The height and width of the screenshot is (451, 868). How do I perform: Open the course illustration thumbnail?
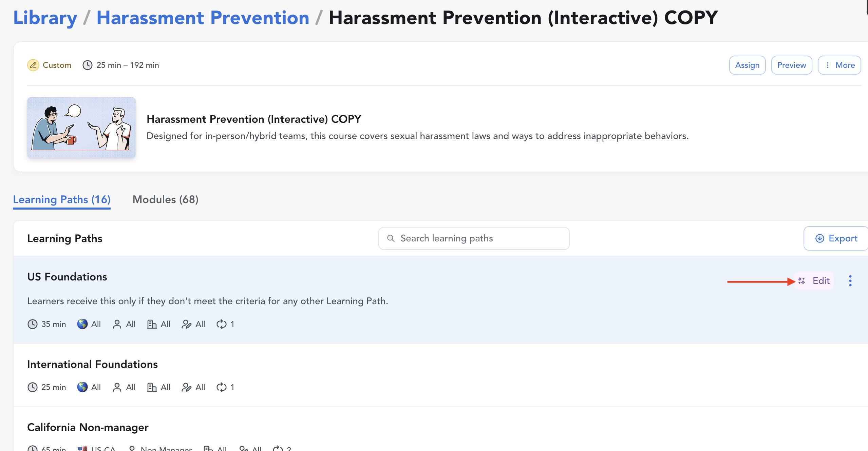(x=81, y=128)
